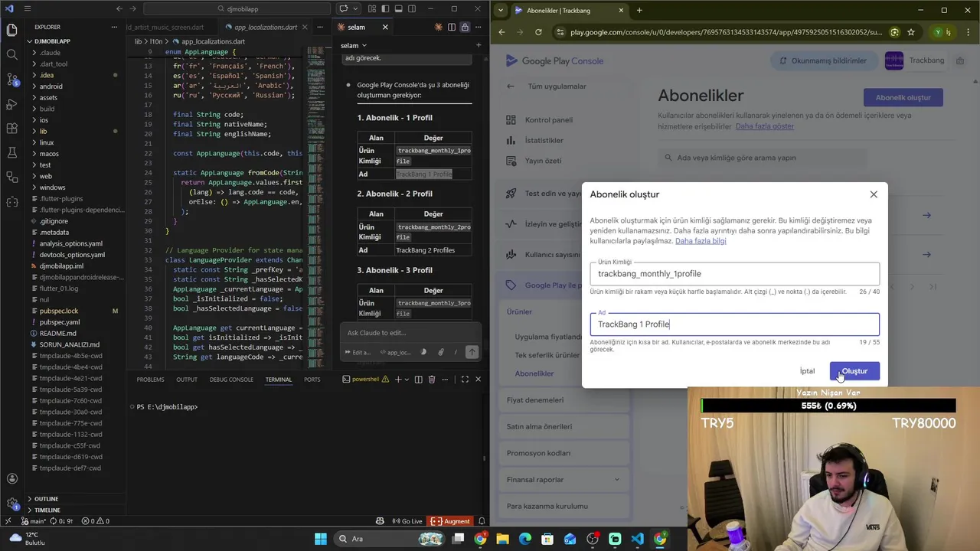Maximize the terminal panel size
980x551 pixels.
(465, 380)
